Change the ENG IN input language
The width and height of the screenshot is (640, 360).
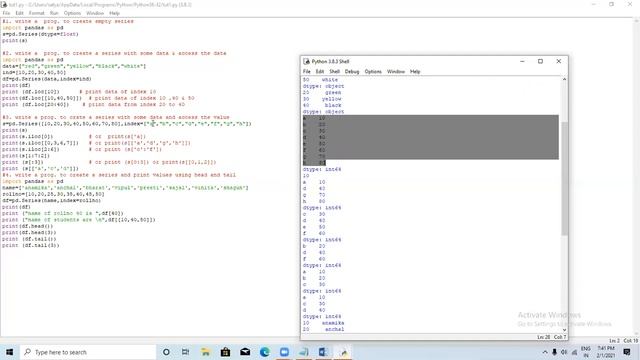coord(586,352)
